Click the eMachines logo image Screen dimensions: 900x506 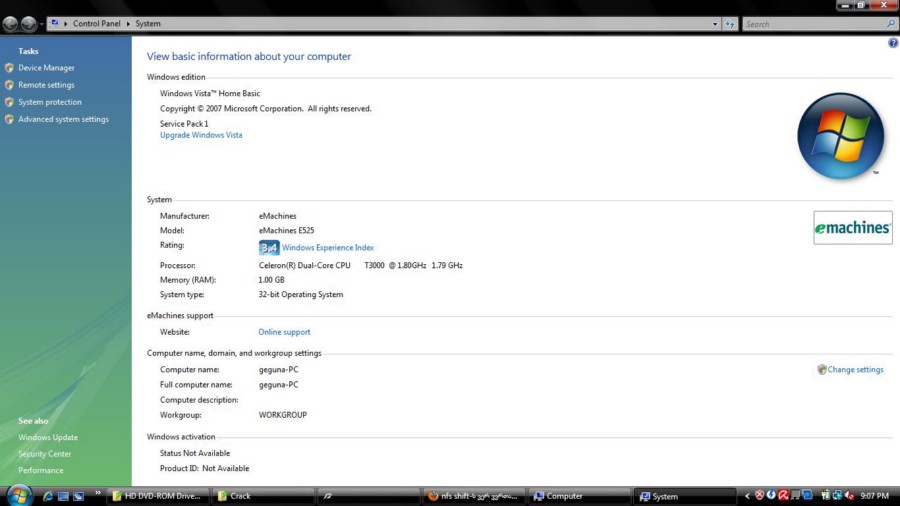852,228
